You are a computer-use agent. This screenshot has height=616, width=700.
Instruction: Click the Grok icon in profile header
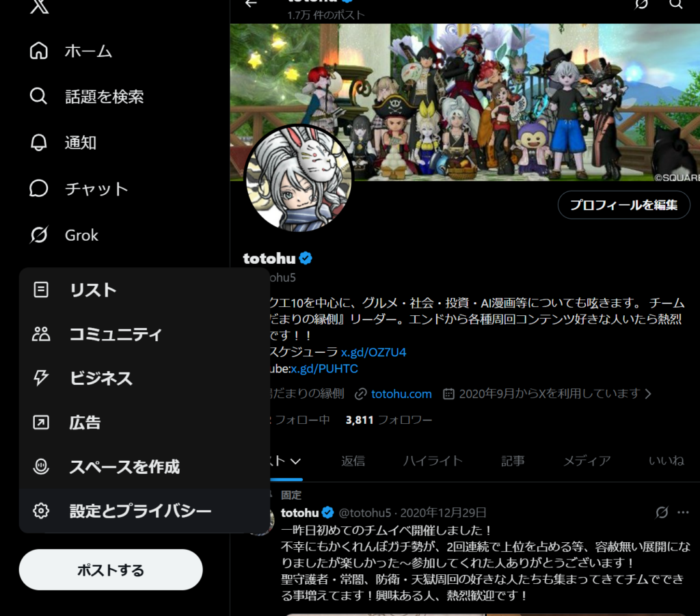click(x=641, y=5)
